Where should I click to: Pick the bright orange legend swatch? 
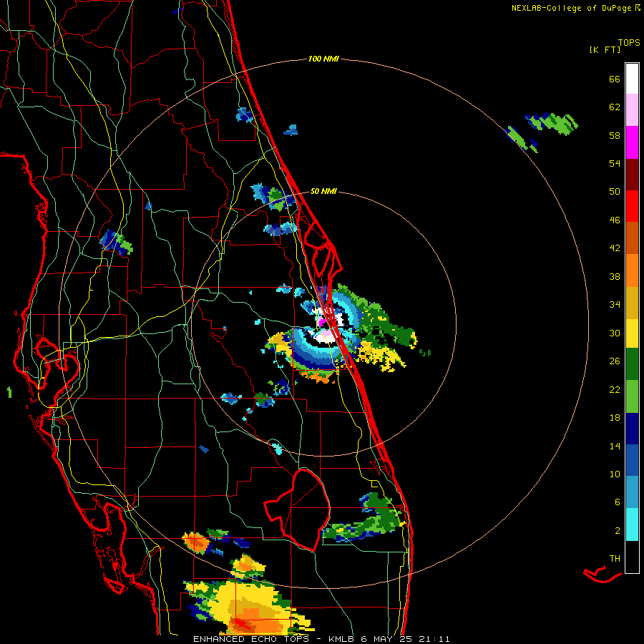632,270
